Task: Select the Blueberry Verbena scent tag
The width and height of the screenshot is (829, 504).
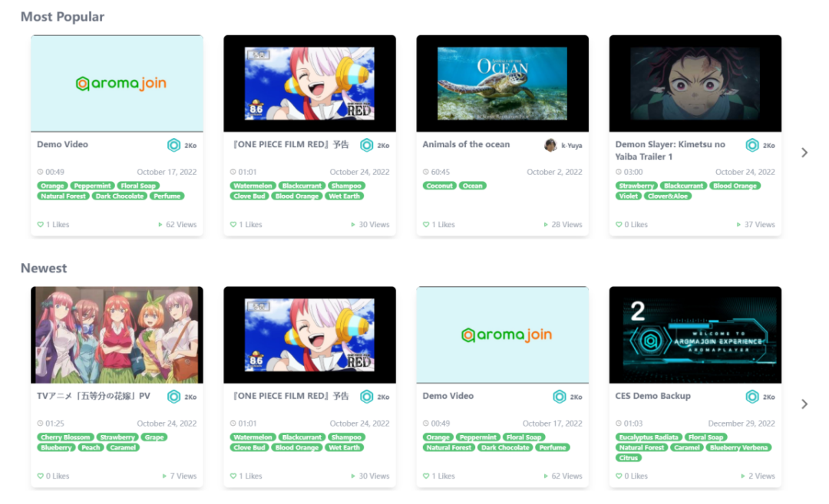Action: coord(738,447)
